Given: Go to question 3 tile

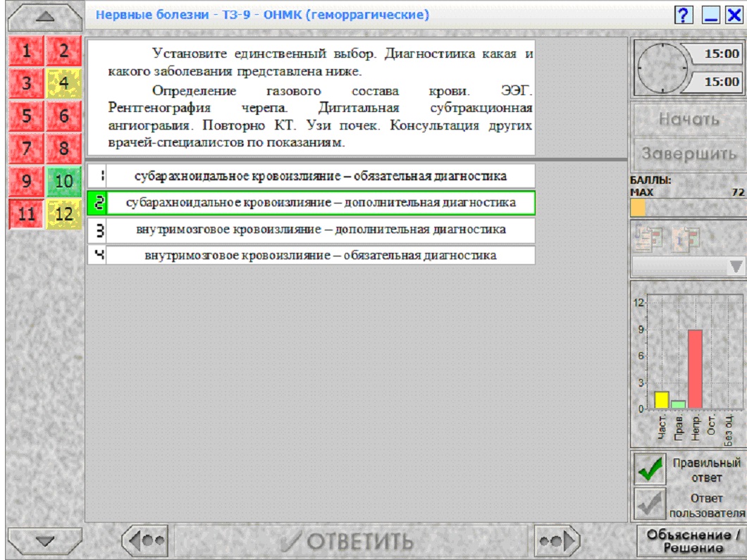Looking at the screenshot, I should [x=27, y=83].
